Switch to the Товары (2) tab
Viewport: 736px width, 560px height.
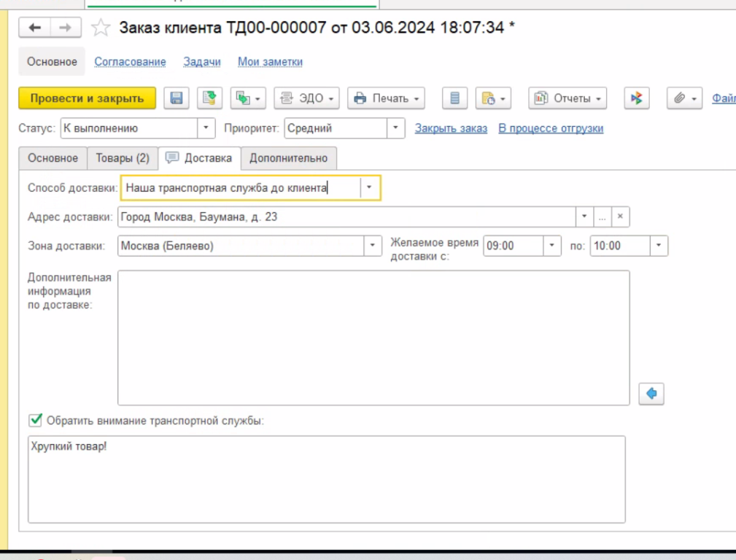point(122,158)
